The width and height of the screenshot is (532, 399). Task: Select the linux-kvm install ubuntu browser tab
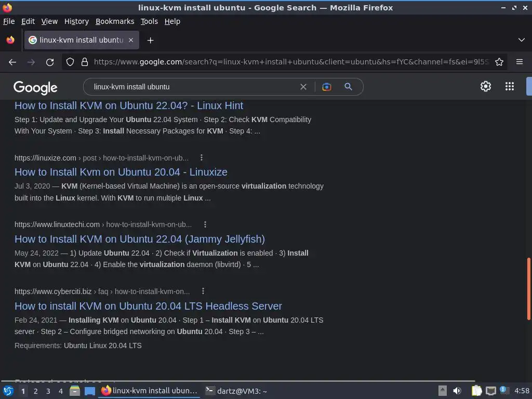point(82,40)
